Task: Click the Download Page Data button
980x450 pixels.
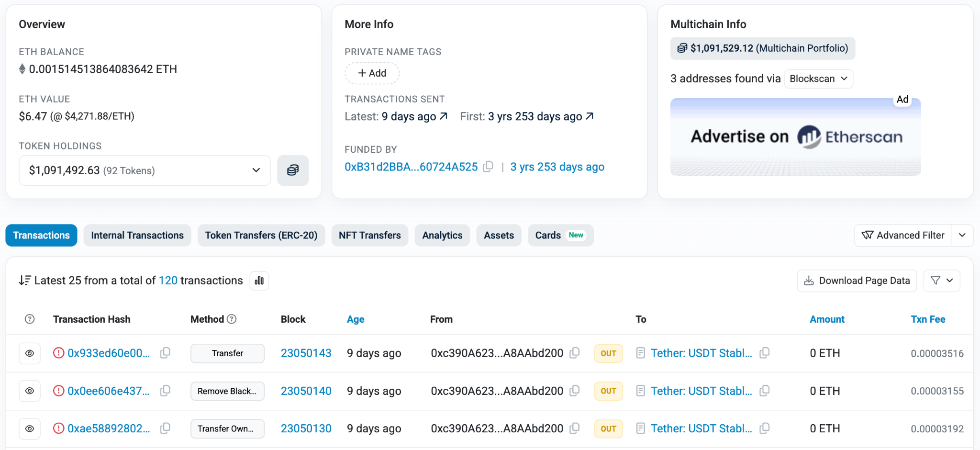Action: (857, 281)
